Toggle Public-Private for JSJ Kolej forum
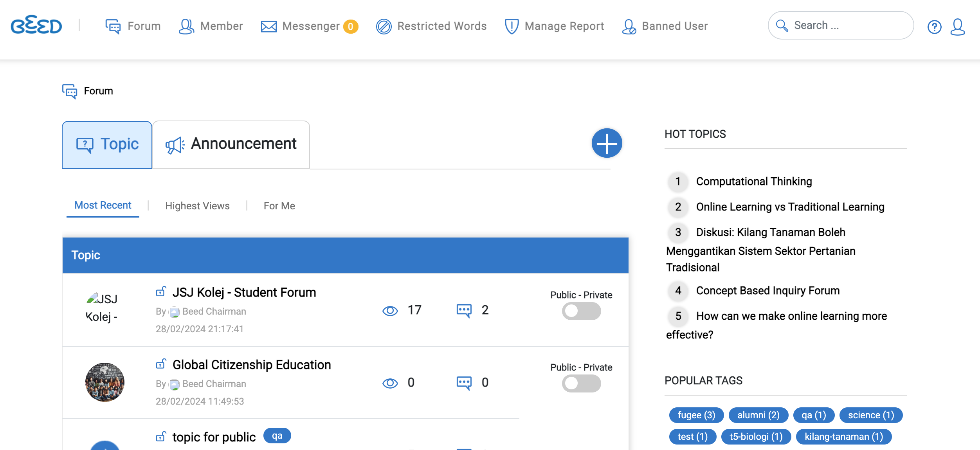Image resolution: width=980 pixels, height=450 pixels. pos(581,311)
